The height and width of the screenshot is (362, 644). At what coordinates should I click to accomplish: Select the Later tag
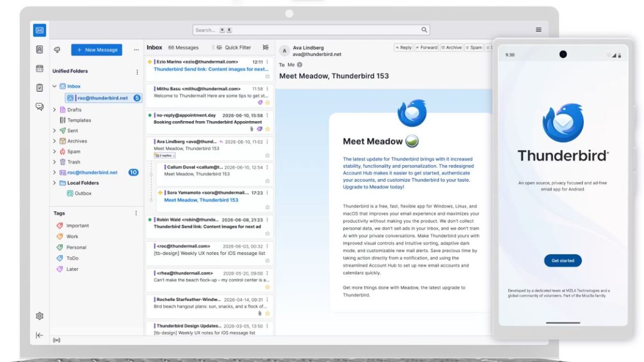pos(67,269)
